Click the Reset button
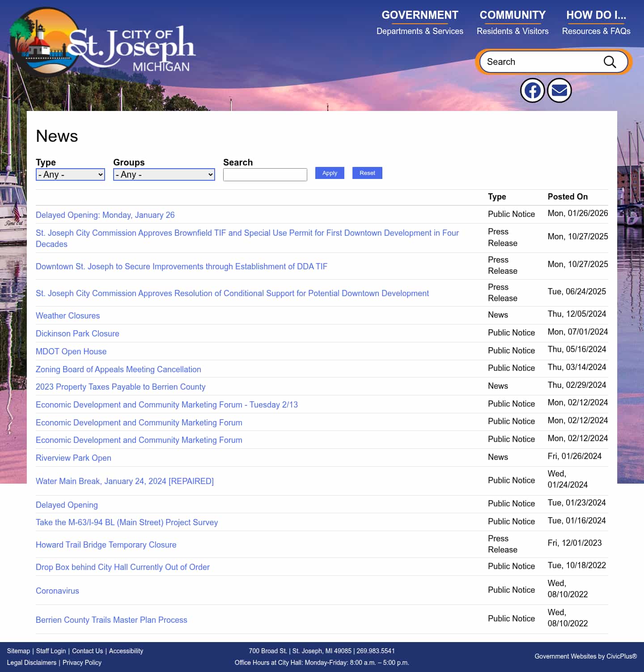The image size is (644, 672). pos(367,173)
